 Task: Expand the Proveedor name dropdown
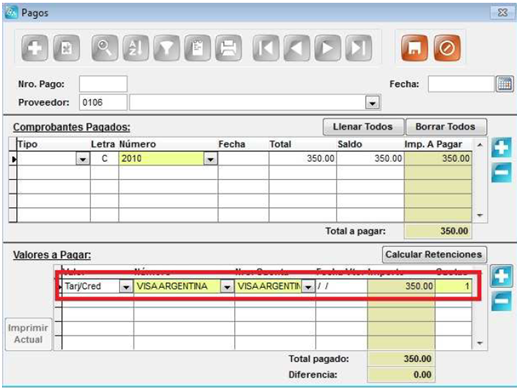(x=372, y=103)
